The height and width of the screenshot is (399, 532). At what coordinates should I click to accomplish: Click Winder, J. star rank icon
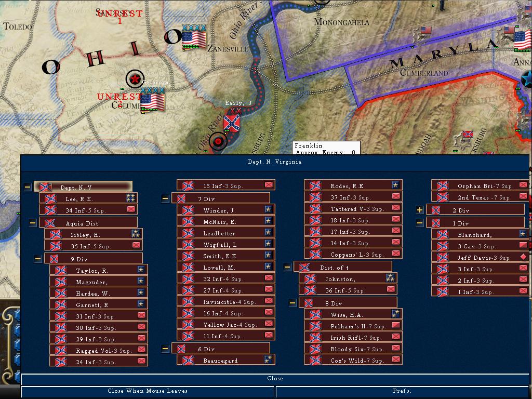(268, 209)
